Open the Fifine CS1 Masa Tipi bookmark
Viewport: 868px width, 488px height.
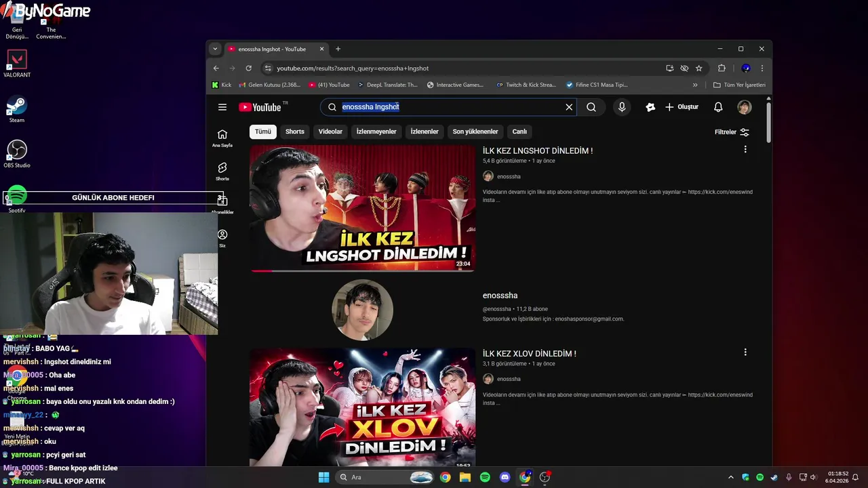597,85
